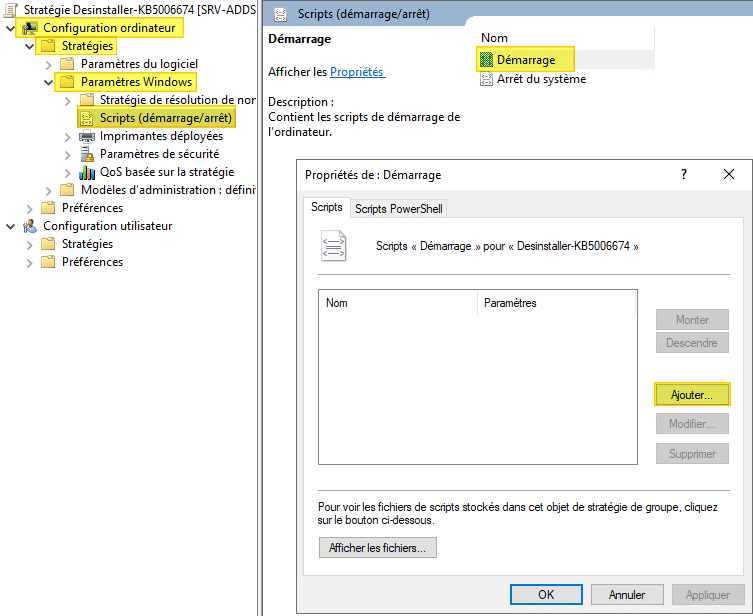Expand the Paramètres du logiciel node
Image resolution: width=753 pixels, height=616 pixels.
(x=49, y=64)
